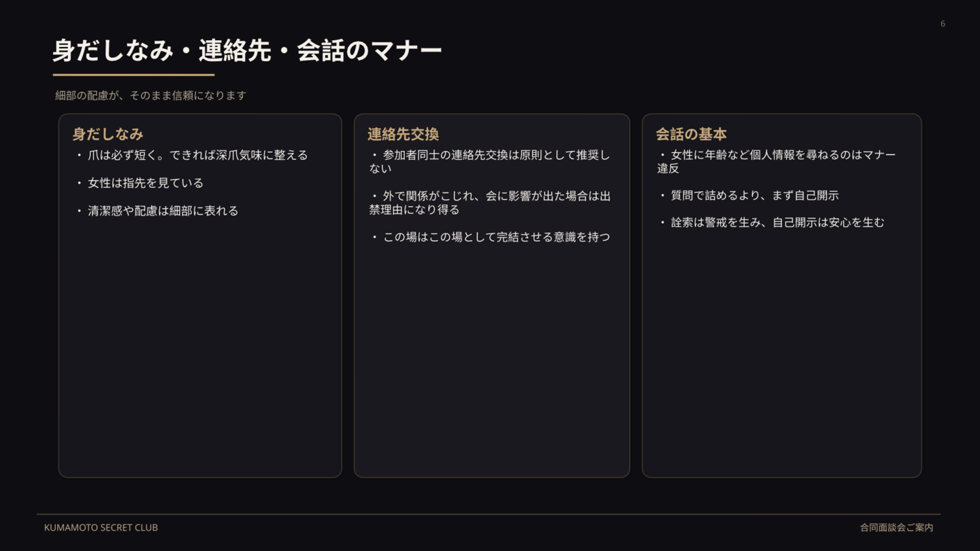Click the gold underline beneath the title

coord(133,75)
